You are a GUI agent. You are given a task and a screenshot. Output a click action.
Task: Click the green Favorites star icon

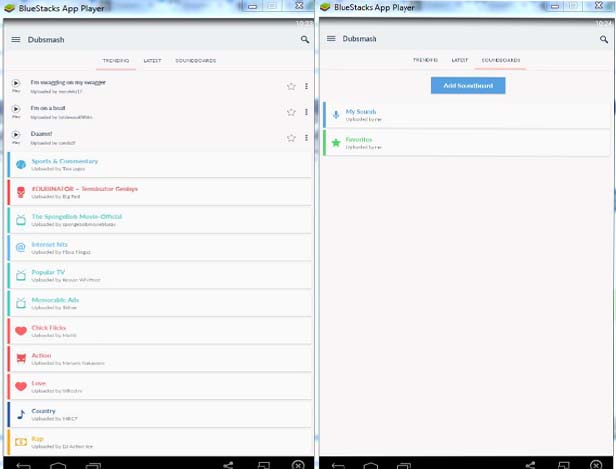pos(336,143)
